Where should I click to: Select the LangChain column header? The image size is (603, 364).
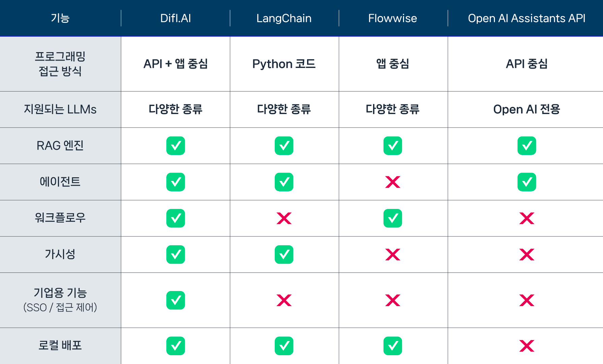tap(284, 18)
